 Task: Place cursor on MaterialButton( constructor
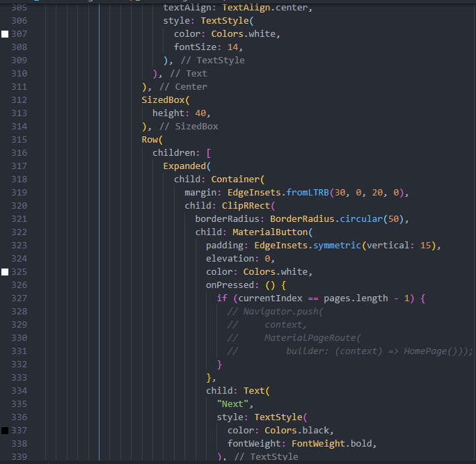pyautogui.click(x=273, y=232)
